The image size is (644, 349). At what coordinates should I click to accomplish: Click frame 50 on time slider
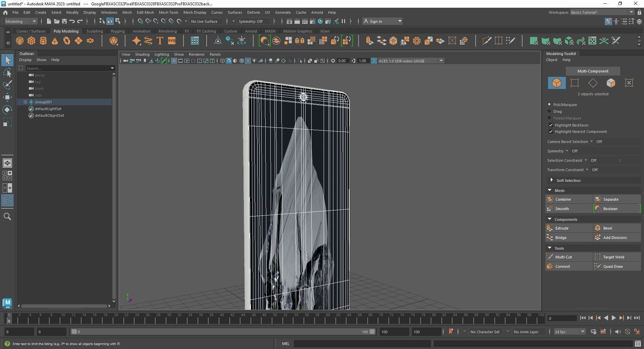coord(274,318)
